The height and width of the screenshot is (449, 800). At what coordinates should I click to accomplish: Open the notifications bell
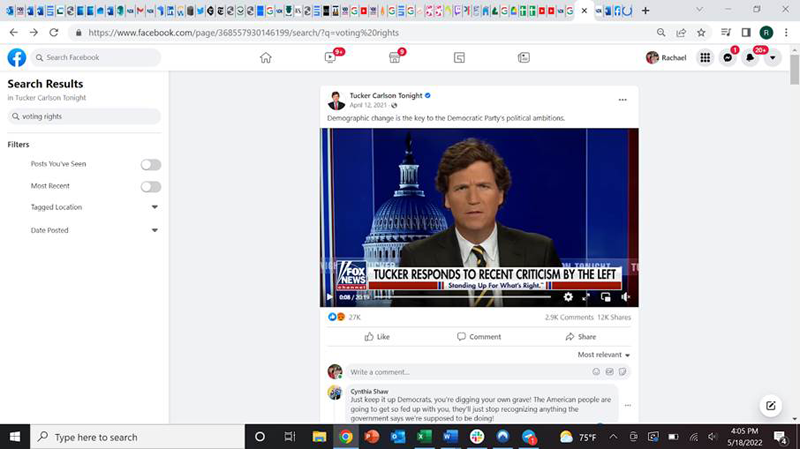(x=750, y=58)
